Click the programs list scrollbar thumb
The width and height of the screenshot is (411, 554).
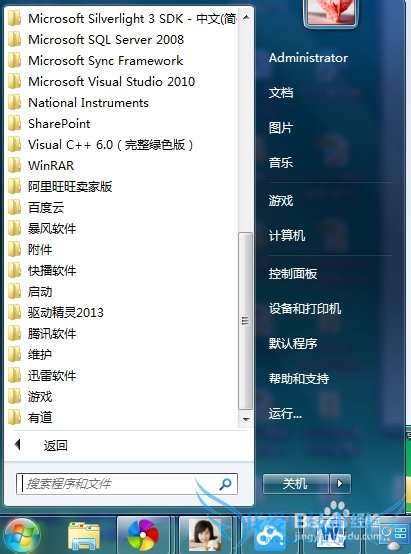coord(246,321)
